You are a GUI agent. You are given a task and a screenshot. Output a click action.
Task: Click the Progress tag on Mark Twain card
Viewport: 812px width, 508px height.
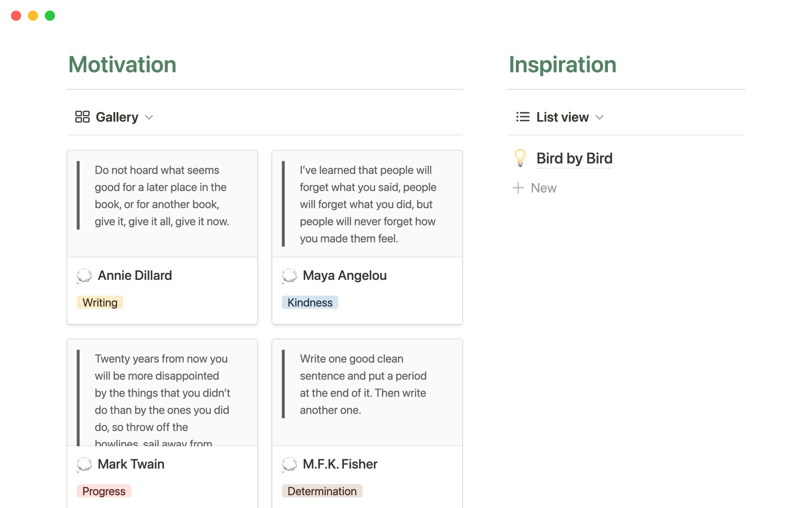click(104, 491)
